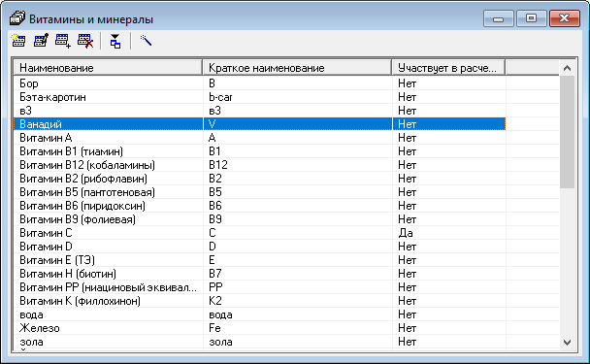
Task: Select the вода name cell
Action: [109, 314]
